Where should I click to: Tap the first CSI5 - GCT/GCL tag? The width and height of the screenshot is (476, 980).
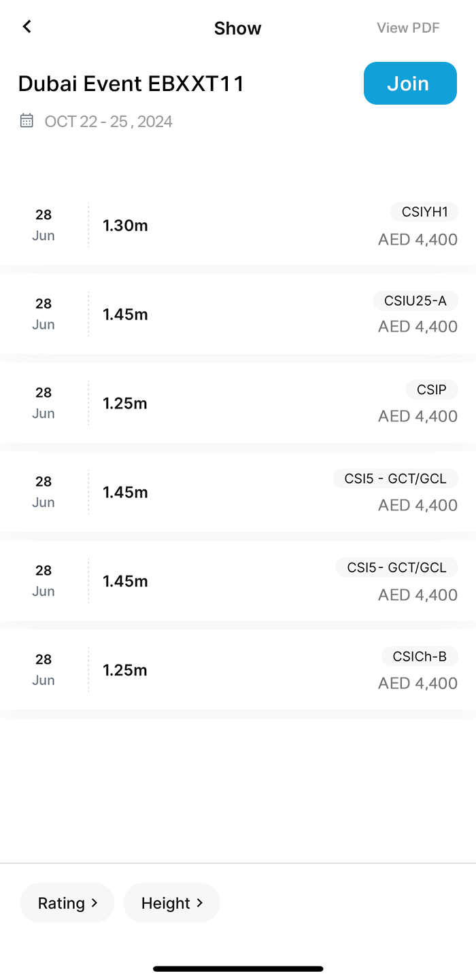tap(395, 478)
